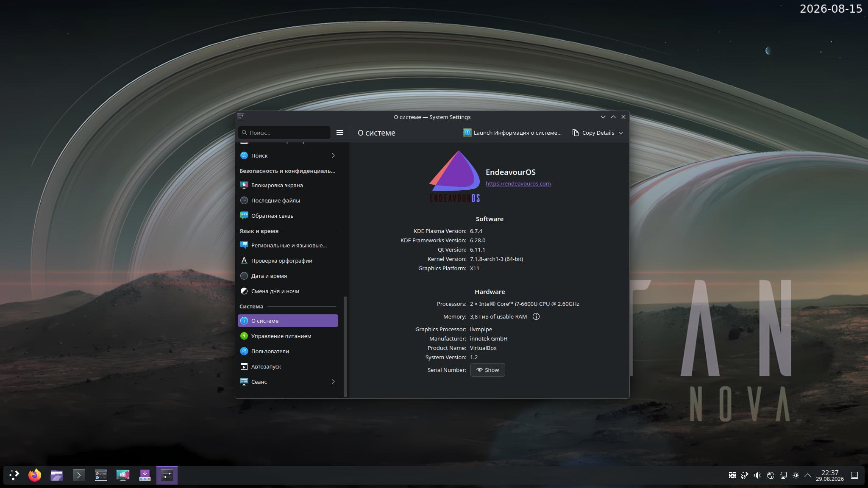The height and width of the screenshot is (488, 868).
Task: Select the О системе sidebar item
Action: click(288, 321)
